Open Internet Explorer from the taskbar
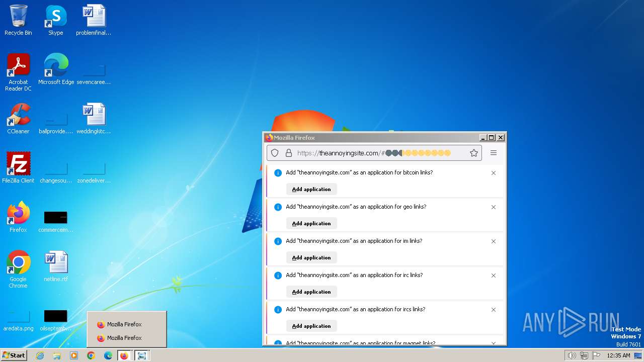The image size is (644, 362). tap(40, 355)
